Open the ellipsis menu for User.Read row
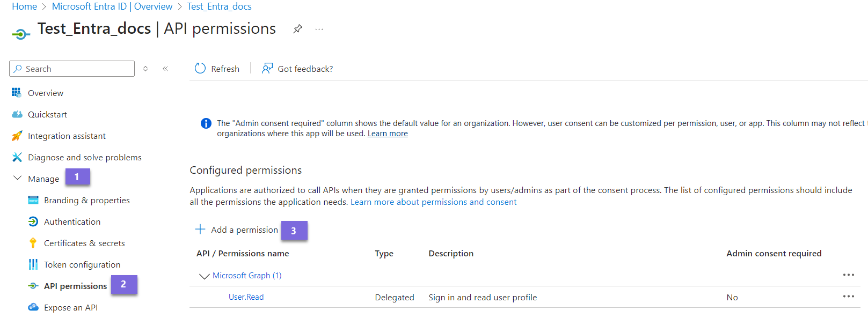The width and height of the screenshot is (868, 318). point(849,296)
